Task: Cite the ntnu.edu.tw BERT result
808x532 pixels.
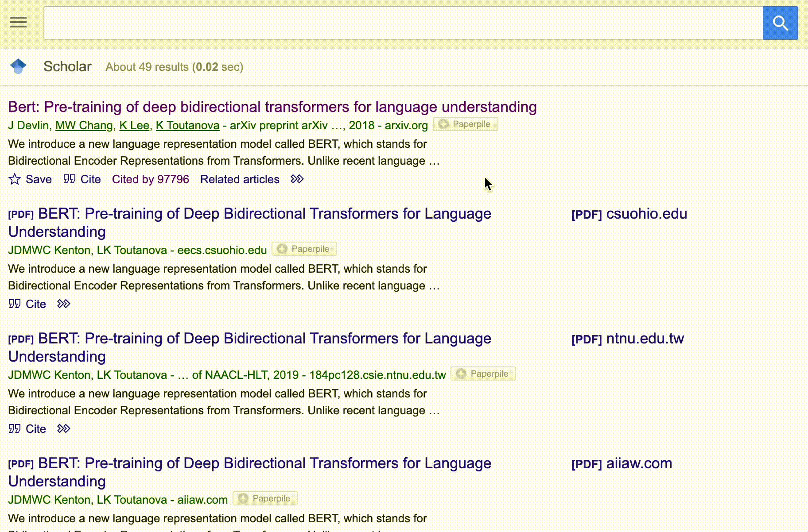Action: [x=27, y=429]
